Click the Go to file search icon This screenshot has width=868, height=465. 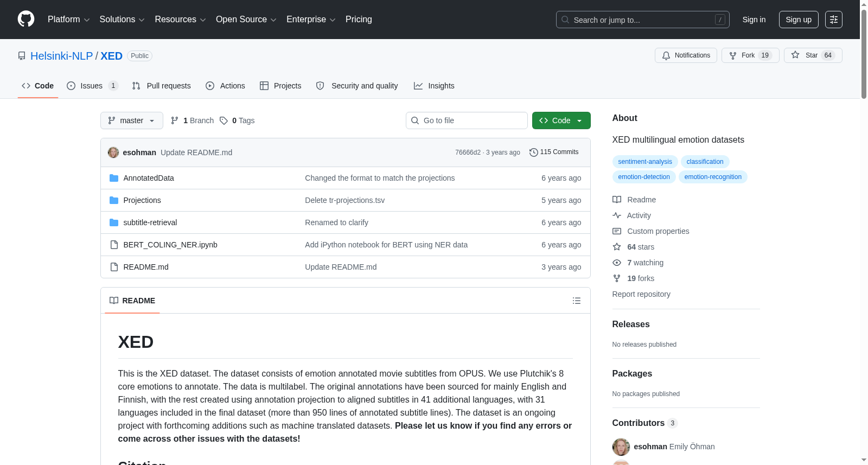coord(415,120)
